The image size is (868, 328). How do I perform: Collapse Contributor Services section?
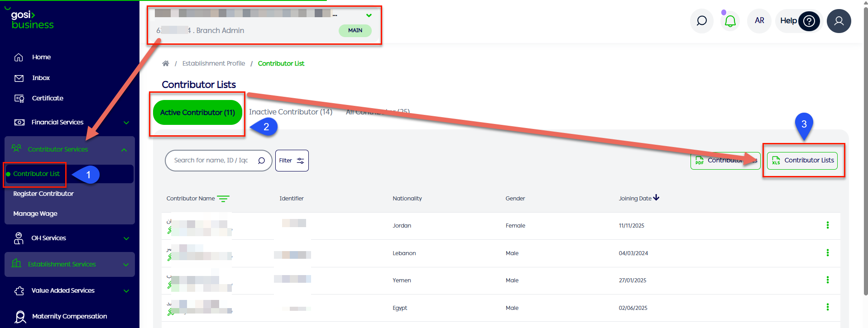coord(124,150)
